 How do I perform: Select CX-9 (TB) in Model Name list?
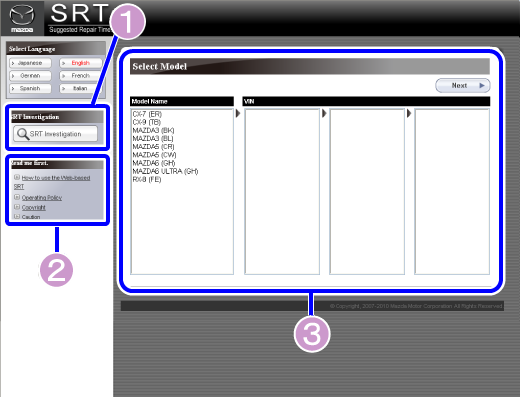point(147,122)
